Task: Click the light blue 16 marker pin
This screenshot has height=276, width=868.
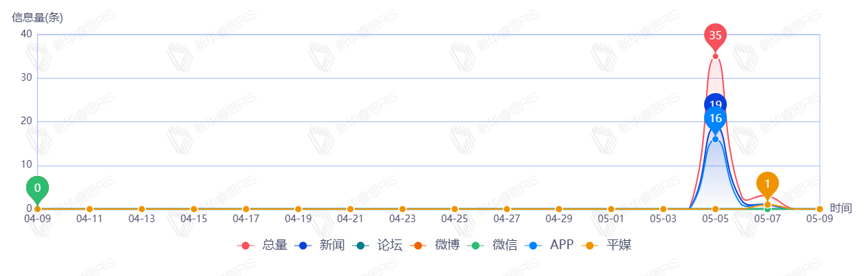Action: 715,119
